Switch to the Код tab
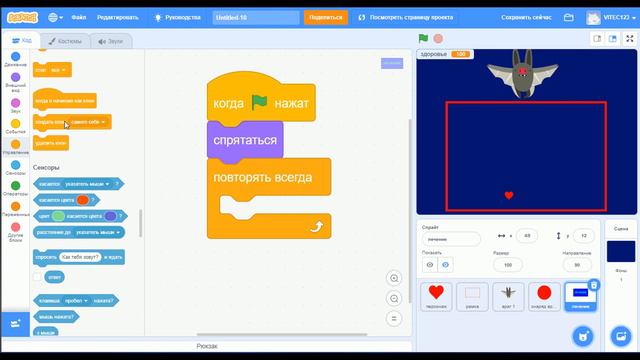Viewport: 640px width, 360px height. click(22, 40)
